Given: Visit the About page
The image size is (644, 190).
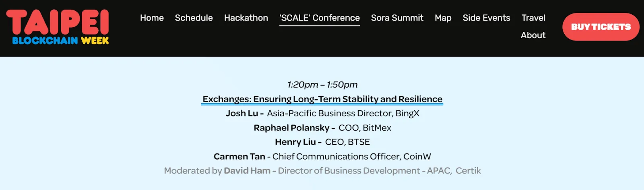Looking at the screenshot, I should 533,35.
